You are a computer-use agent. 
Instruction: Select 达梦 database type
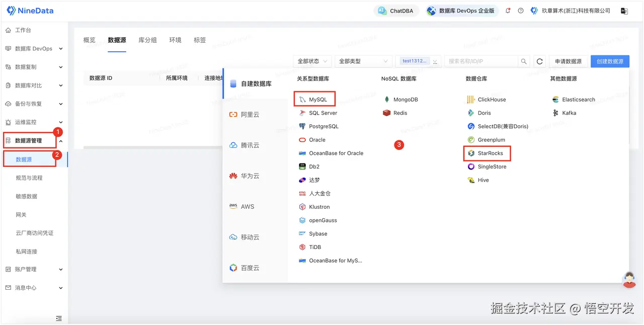(x=309, y=180)
